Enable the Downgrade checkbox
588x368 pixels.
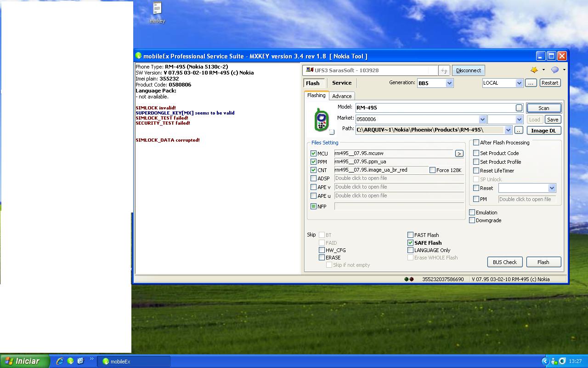pyautogui.click(x=472, y=220)
